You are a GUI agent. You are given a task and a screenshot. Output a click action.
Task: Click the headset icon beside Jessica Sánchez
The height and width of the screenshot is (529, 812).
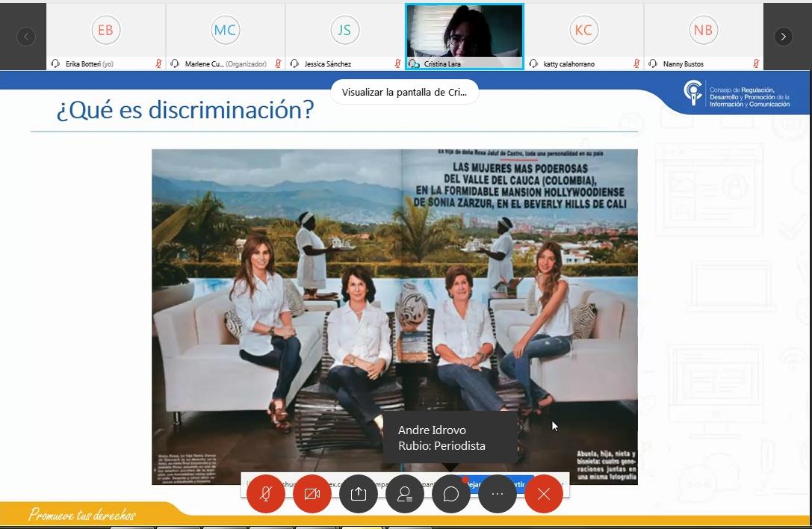(294, 64)
